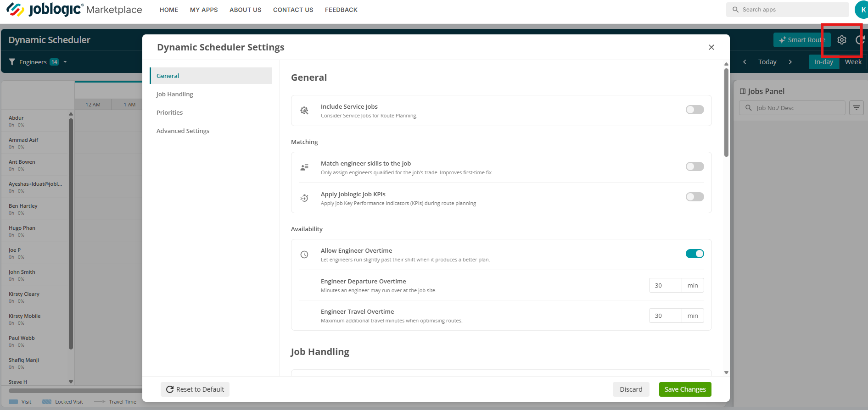Open ABOUT US page
The width and height of the screenshot is (868, 410).
click(x=246, y=10)
